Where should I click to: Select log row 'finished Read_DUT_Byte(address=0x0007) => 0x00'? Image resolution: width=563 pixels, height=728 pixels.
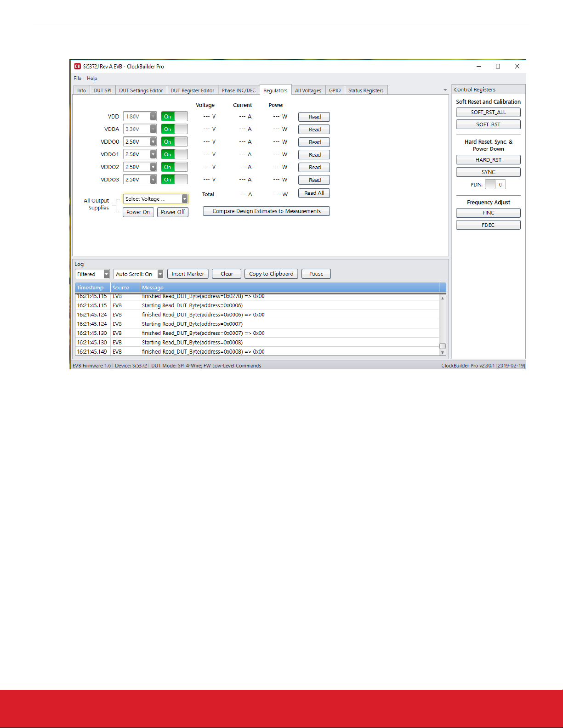pos(257,333)
